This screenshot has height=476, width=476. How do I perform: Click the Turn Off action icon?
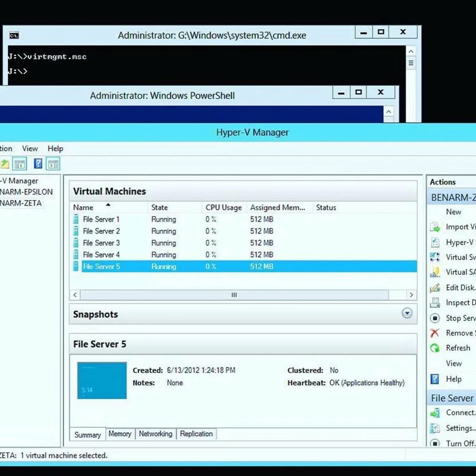pyautogui.click(x=435, y=443)
